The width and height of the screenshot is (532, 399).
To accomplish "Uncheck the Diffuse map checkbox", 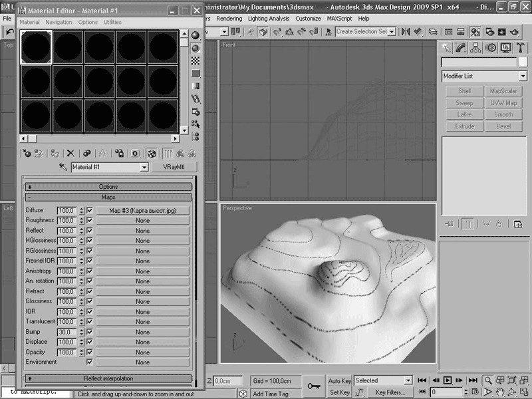I will 89,211.
